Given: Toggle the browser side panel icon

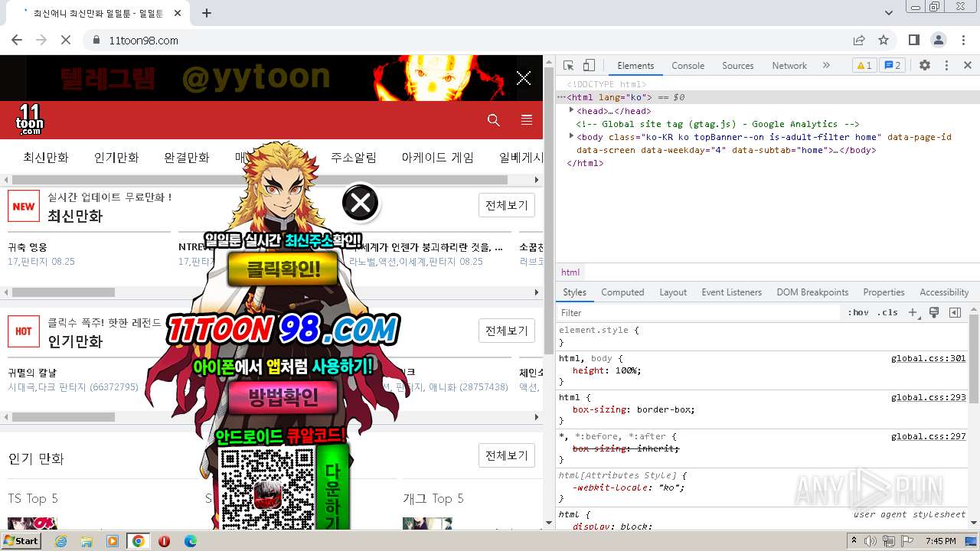Looking at the screenshot, I should pos(914,40).
